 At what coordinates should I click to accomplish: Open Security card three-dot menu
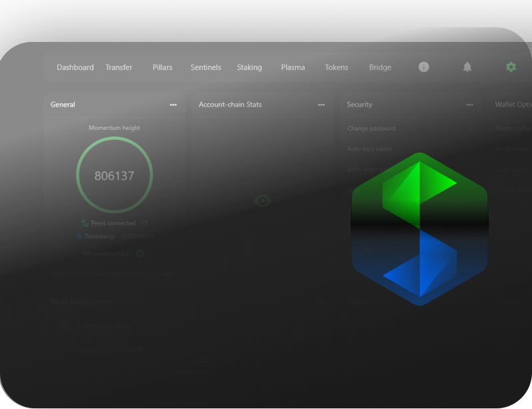point(469,105)
